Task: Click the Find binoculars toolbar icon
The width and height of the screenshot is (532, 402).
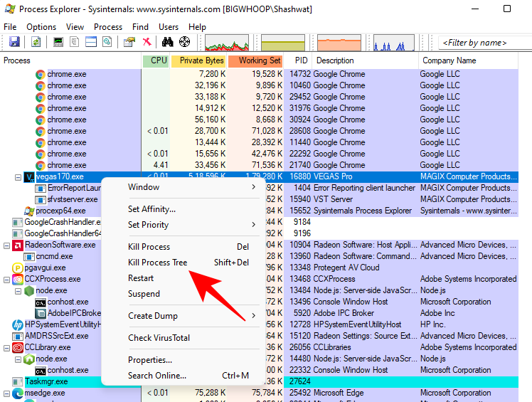Action: [167, 43]
